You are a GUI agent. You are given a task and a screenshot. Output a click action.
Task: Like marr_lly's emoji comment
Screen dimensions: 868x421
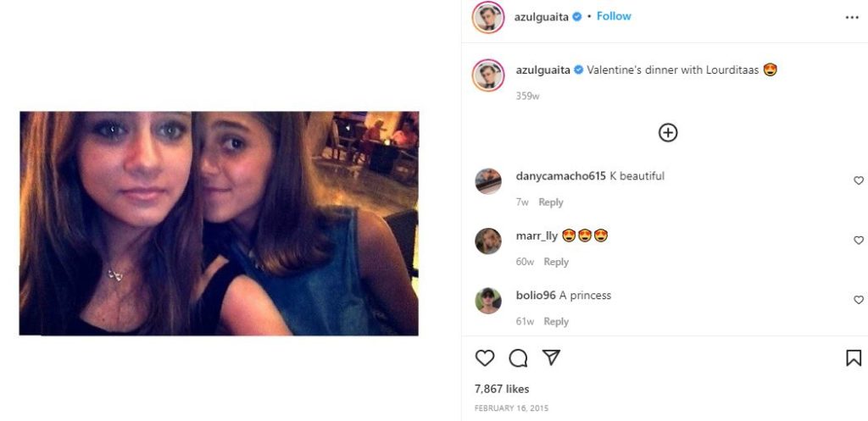[859, 240]
